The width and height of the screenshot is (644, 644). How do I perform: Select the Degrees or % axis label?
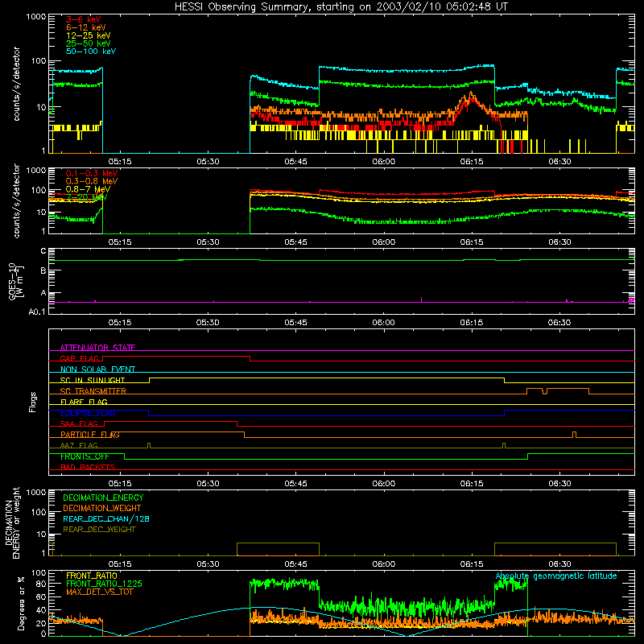click(x=21, y=603)
